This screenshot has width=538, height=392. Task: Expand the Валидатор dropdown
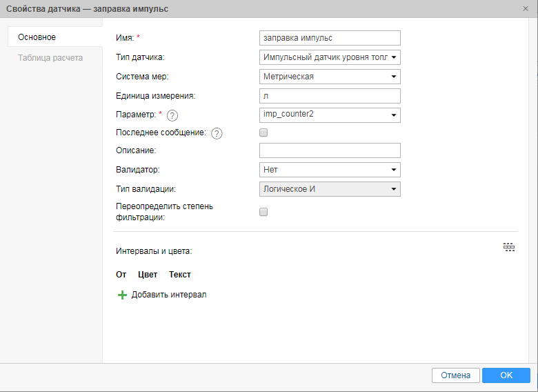point(330,170)
